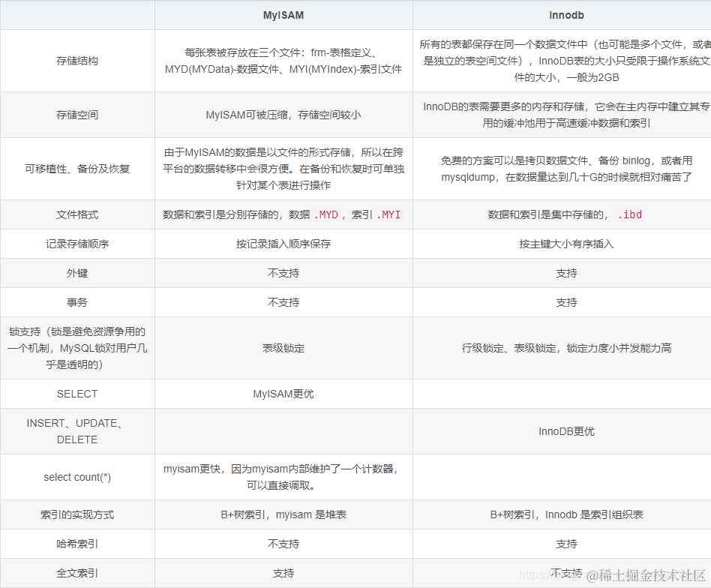The image size is (711, 588).
Task: Click the 哈希索引 row label
Action: coord(77,544)
